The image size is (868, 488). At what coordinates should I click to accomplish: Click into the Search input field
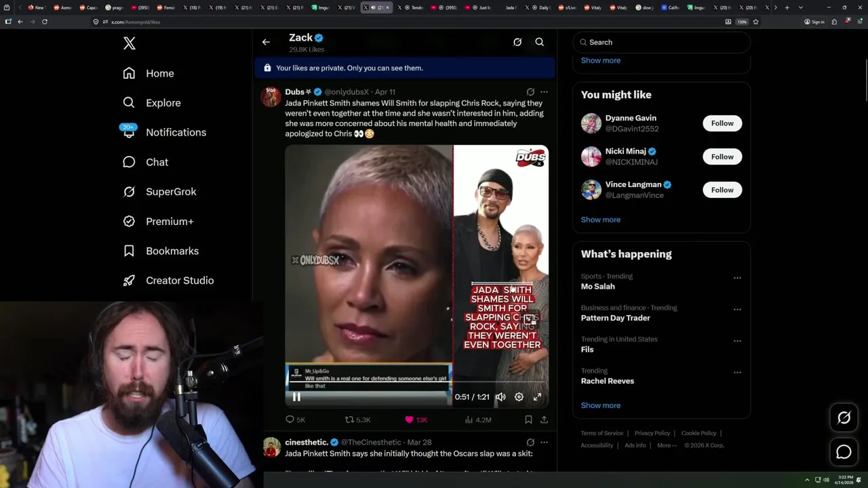[x=661, y=42]
